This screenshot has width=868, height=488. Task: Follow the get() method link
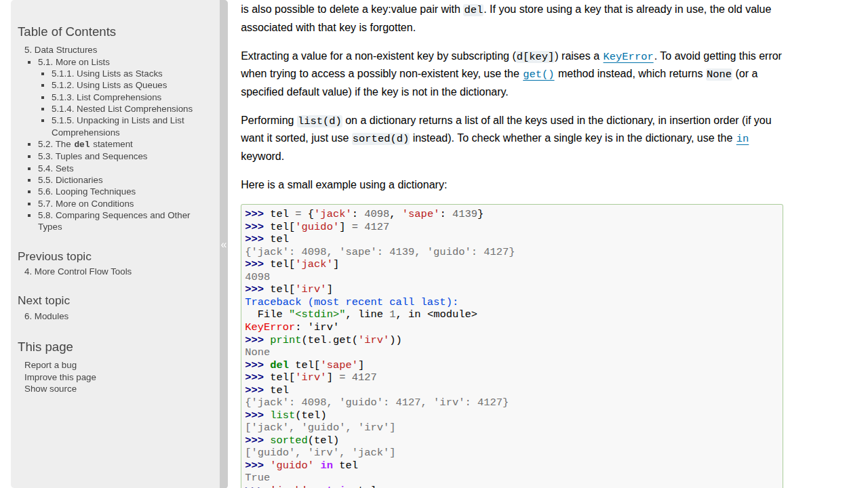[538, 74]
